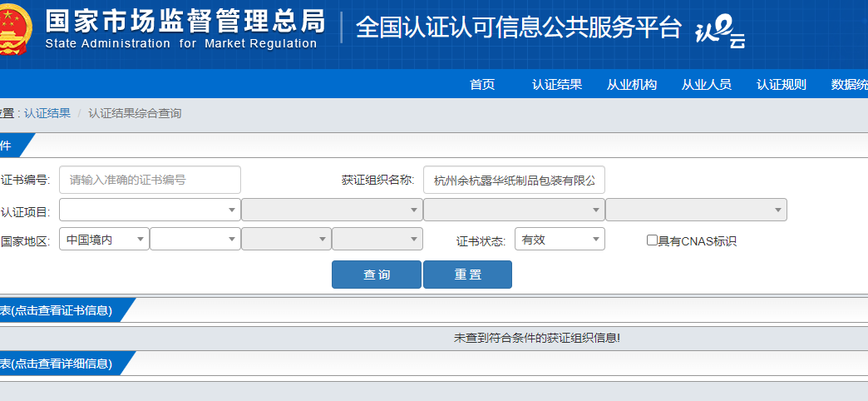The height and width of the screenshot is (401, 868).
Task: Click the 全国认证认可信息公共服务平台 title
Action: tap(519, 27)
